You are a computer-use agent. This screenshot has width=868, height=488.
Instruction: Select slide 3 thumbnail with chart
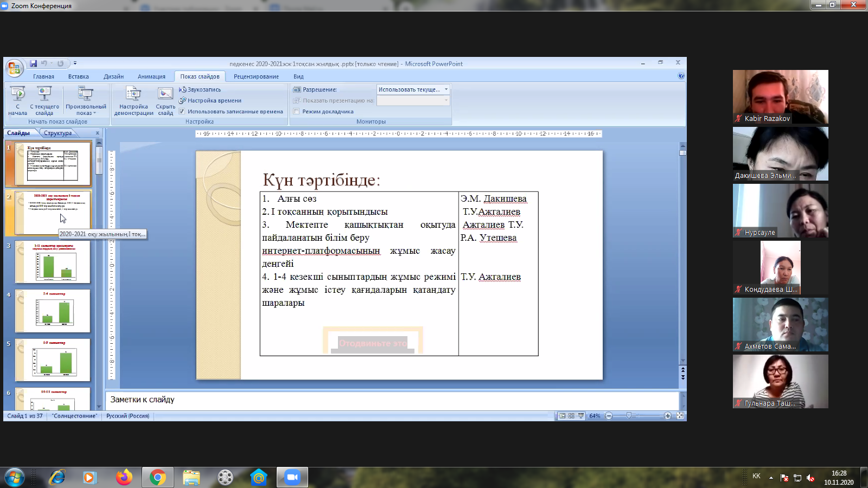pyautogui.click(x=53, y=262)
